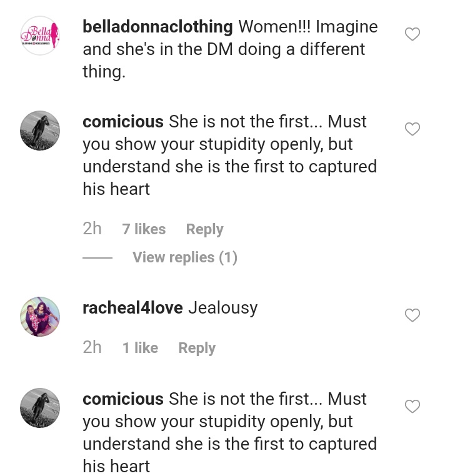The height and width of the screenshot is (476, 450).
Task: Open the bottom comicious avatar
Action: click(40, 408)
